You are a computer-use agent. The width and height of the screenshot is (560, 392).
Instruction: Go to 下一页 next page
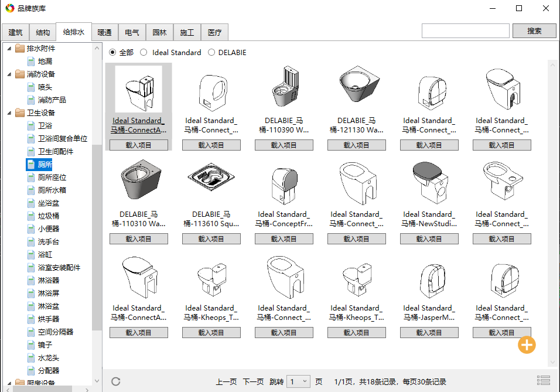[253, 381]
